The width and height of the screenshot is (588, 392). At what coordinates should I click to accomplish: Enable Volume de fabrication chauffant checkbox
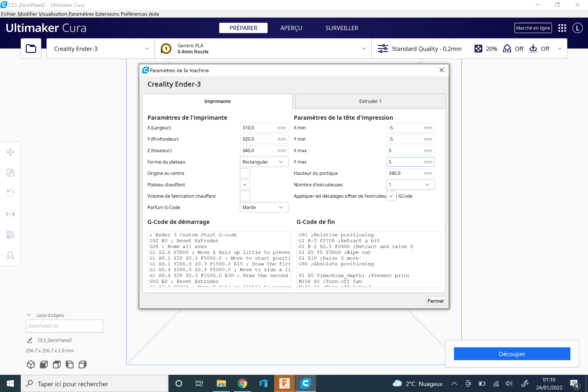(245, 196)
